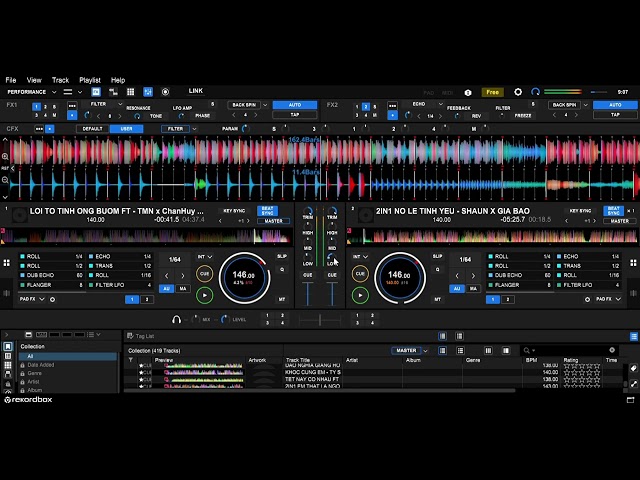640x480 pixels.
Task: Click deck 1 PAD FX settings gear
Action: [x=52, y=299]
